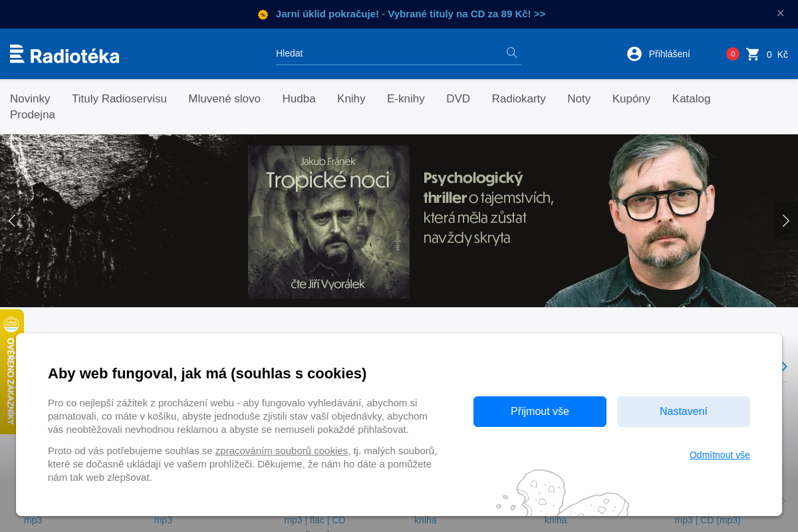Click the blue arrow right of cookie dialog
The width and height of the screenshot is (798, 532).
click(x=785, y=366)
